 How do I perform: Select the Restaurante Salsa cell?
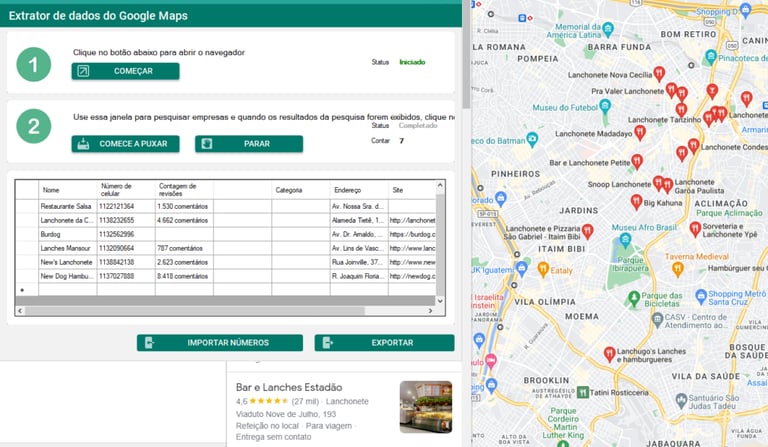[x=68, y=207]
